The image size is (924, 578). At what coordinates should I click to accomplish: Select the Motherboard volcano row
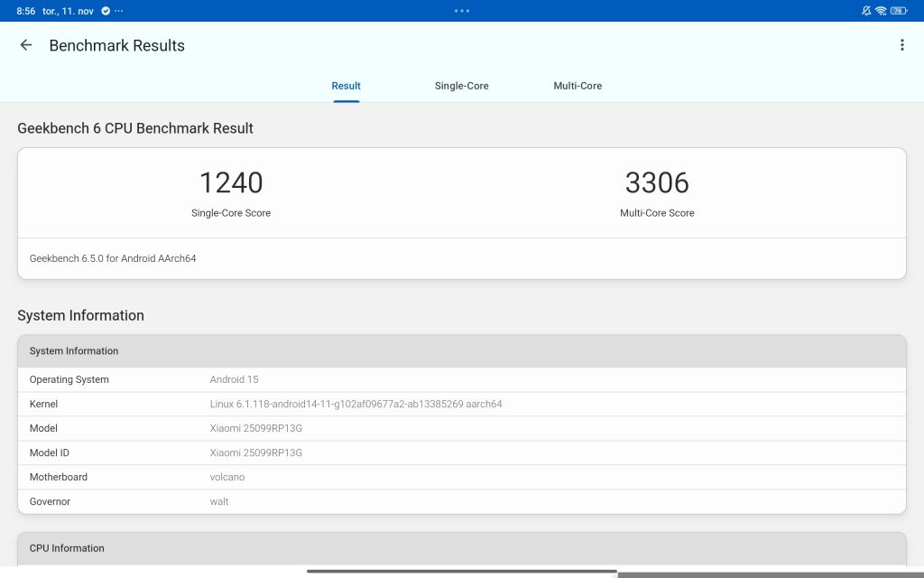(x=461, y=477)
